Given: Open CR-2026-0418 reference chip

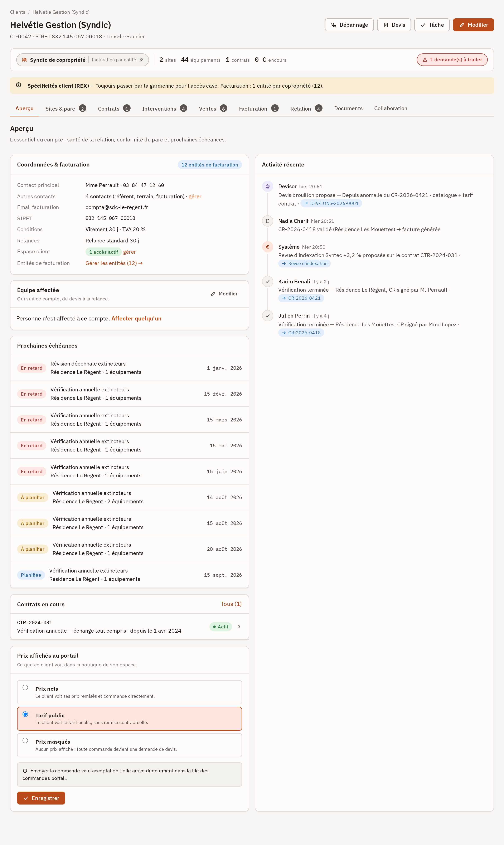Looking at the screenshot, I should [x=301, y=333].
